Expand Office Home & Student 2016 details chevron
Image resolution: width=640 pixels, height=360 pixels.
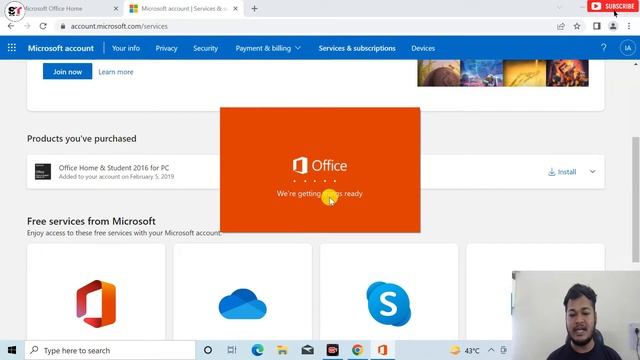coord(592,172)
